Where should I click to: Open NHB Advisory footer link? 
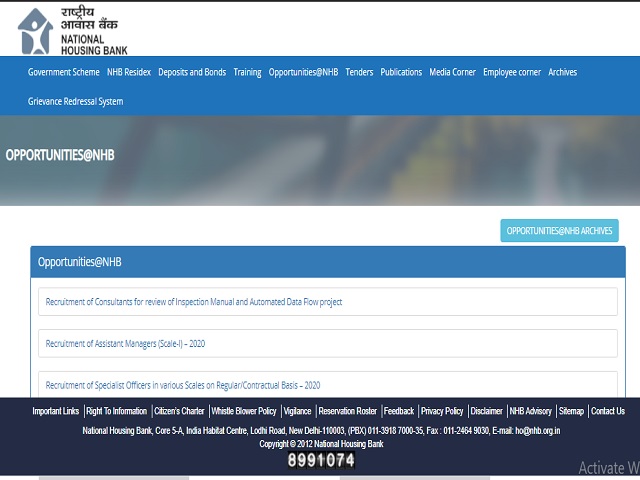coord(531,411)
